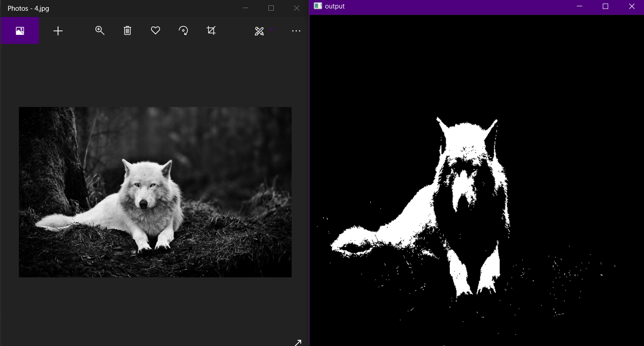Image resolution: width=644 pixels, height=346 pixels.
Task: Delete the photo with the trash icon
Action: [127, 30]
